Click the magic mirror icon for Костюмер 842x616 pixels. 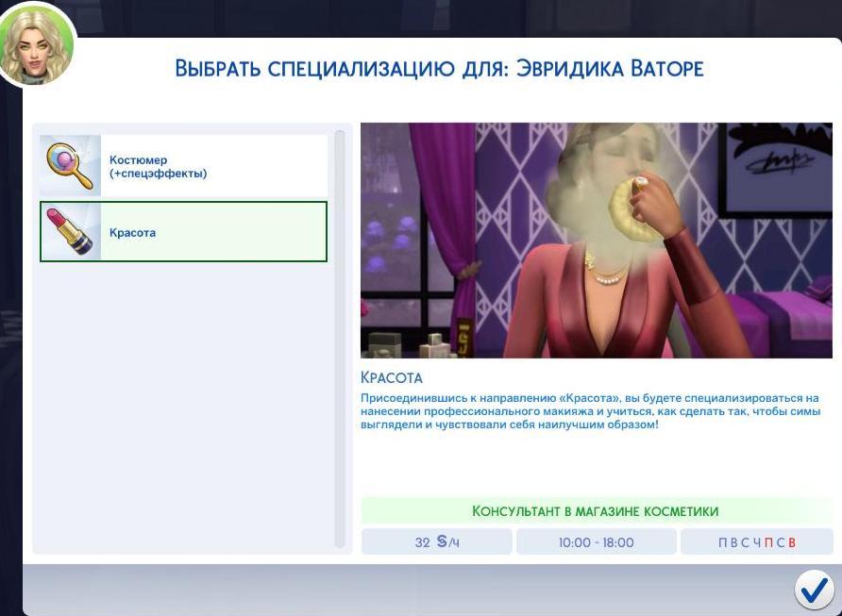71,166
